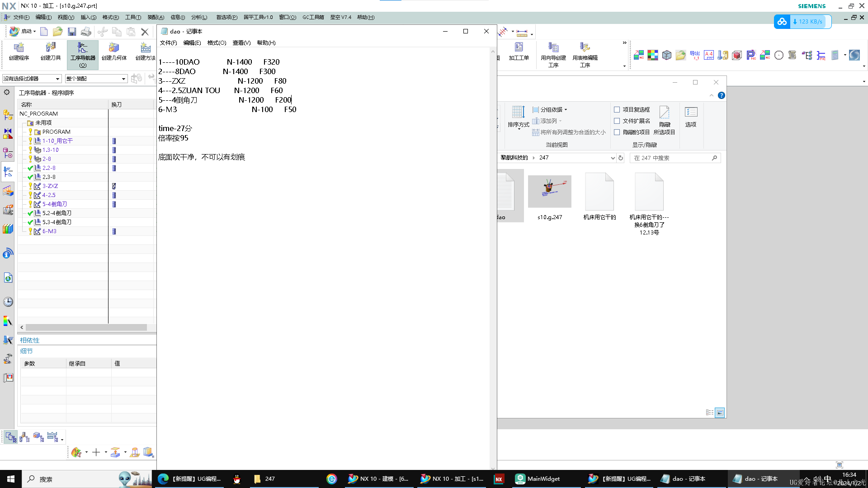Collapse the Explorer ribbon with the chevron
The width and height of the screenshot is (868, 488).
tap(712, 95)
